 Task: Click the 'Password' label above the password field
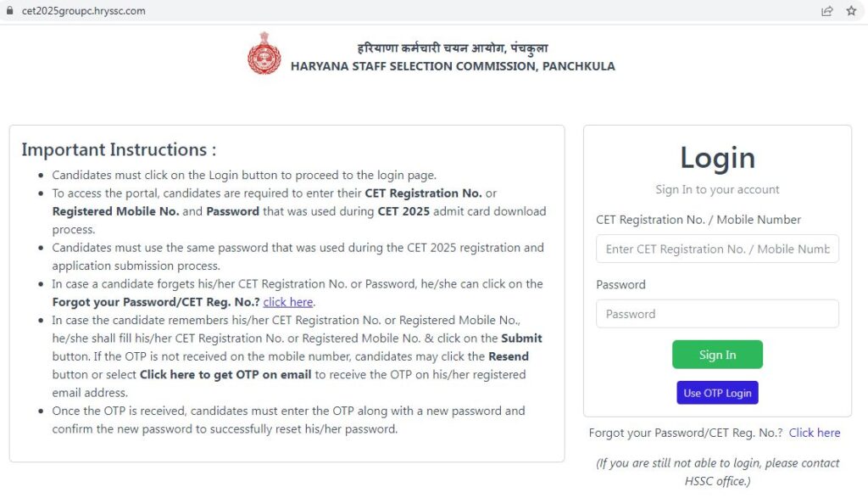point(620,284)
